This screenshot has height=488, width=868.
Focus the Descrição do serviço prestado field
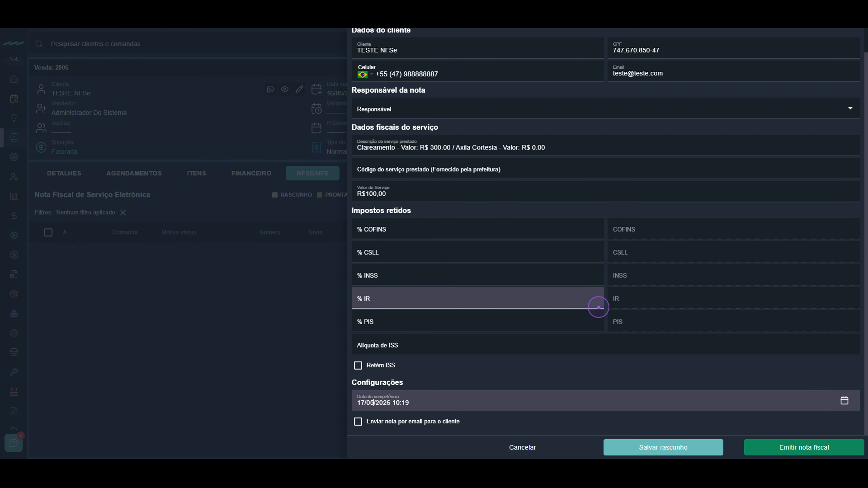pyautogui.click(x=606, y=145)
